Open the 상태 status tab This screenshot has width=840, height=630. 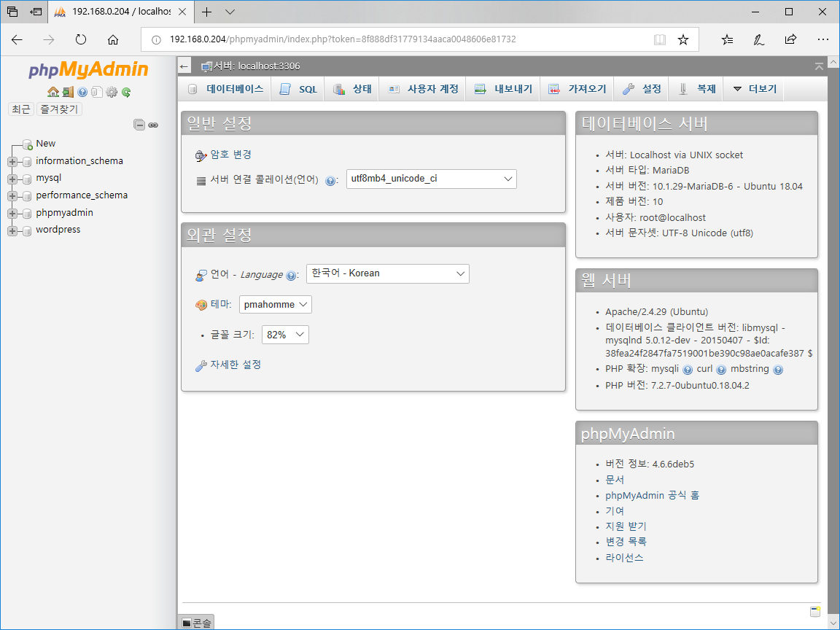point(352,89)
